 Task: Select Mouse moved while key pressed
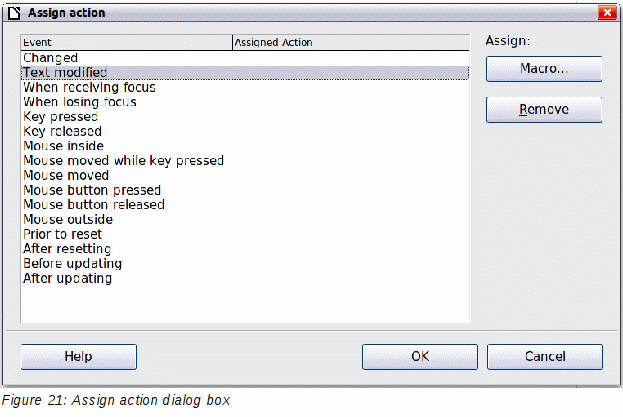point(245,161)
